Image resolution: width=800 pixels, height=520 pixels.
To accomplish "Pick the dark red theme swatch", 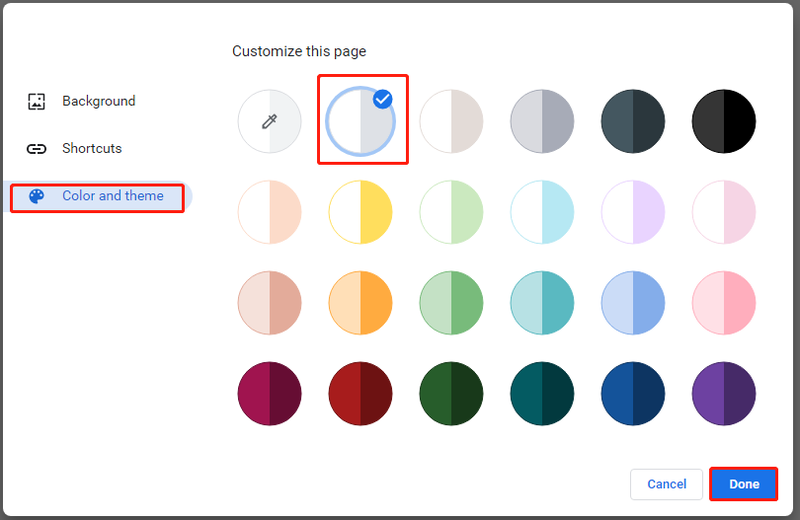I will pyautogui.click(x=360, y=393).
